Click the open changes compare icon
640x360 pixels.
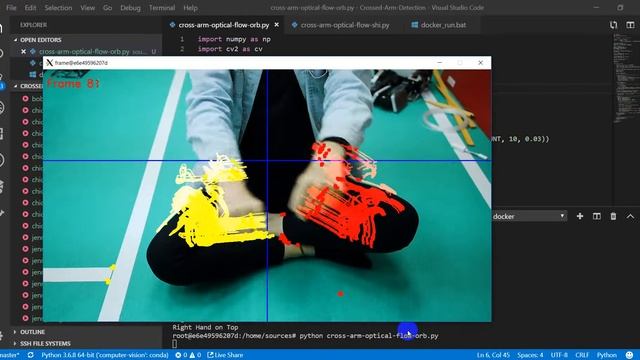(x=613, y=25)
